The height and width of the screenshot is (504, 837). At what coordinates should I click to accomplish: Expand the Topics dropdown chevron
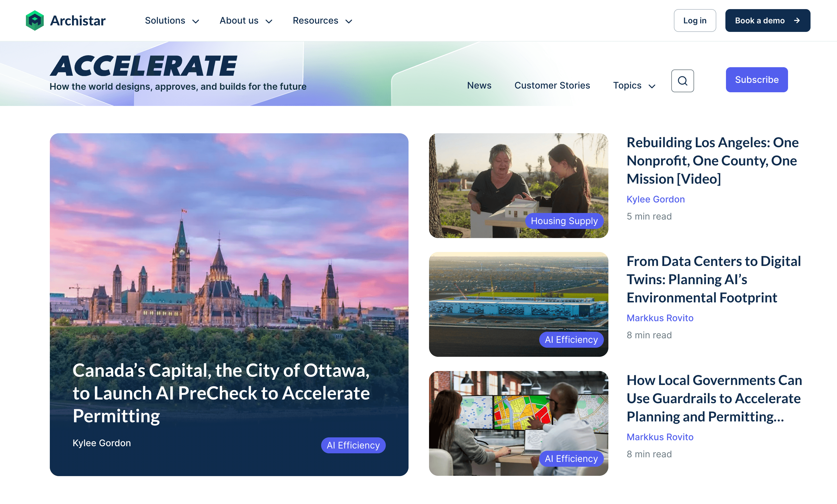(652, 86)
